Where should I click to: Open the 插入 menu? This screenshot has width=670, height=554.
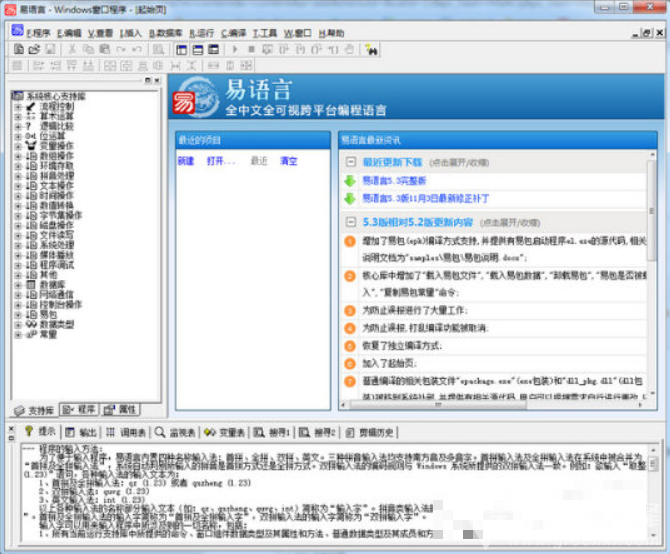(130, 33)
